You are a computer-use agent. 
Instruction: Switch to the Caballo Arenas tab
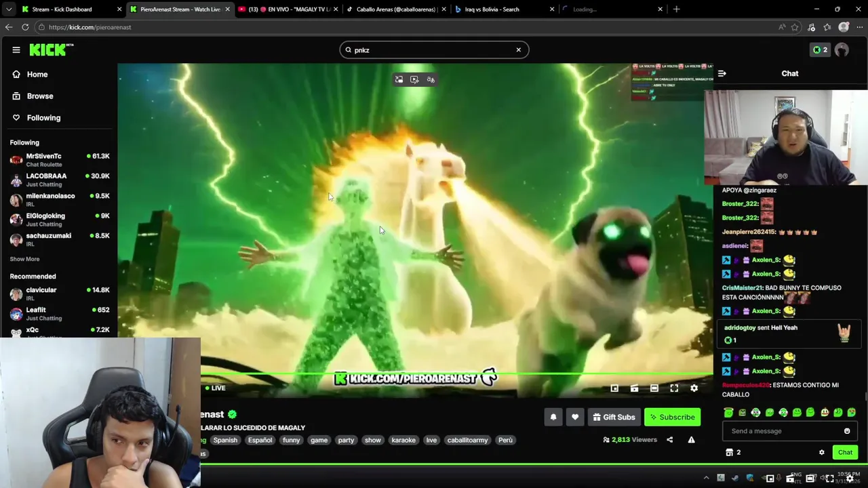[x=396, y=9]
